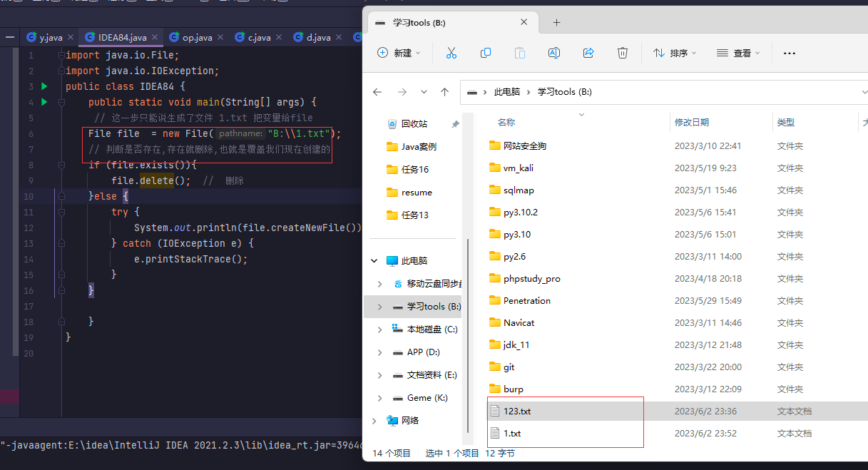Go up one folder with the up arrow
Screen dimensions: 868x470
point(444,92)
